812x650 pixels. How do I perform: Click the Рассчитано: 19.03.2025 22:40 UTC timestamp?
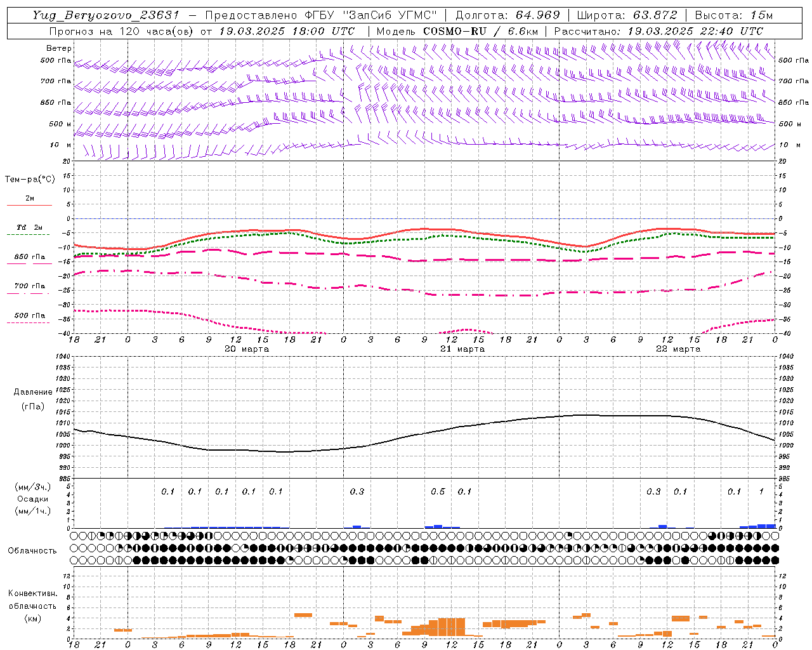658,31
